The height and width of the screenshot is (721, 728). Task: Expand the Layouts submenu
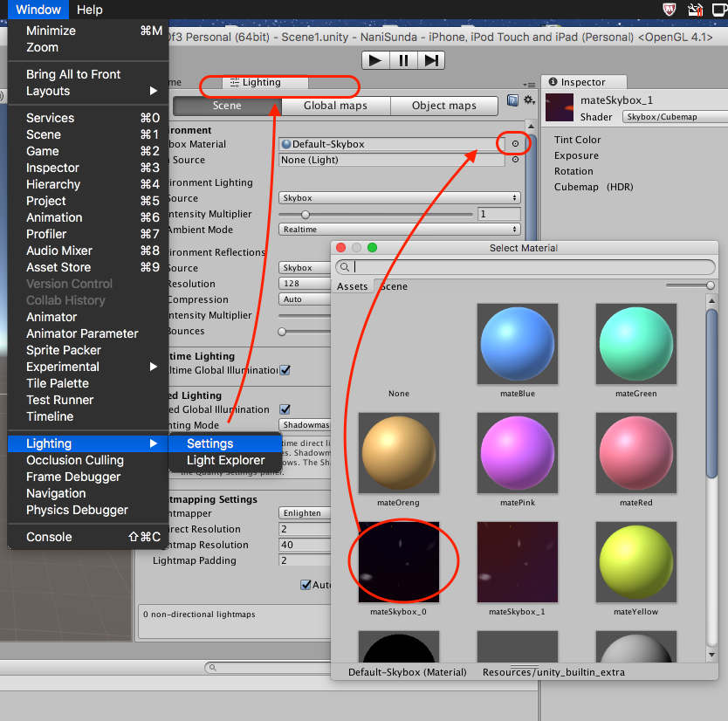pyautogui.click(x=88, y=91)
